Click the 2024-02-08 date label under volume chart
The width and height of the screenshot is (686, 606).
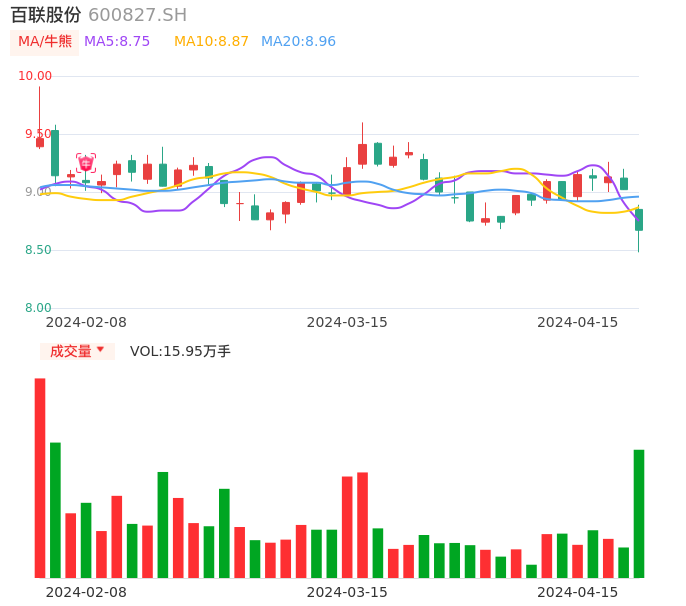(x=86, y=592)
